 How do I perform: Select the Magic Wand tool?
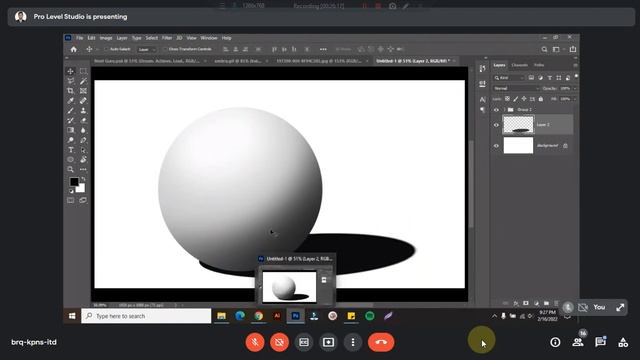[83, 81]
